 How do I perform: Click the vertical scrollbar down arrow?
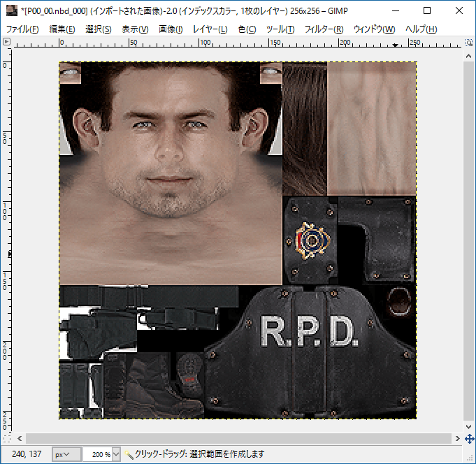pos(468,427)
